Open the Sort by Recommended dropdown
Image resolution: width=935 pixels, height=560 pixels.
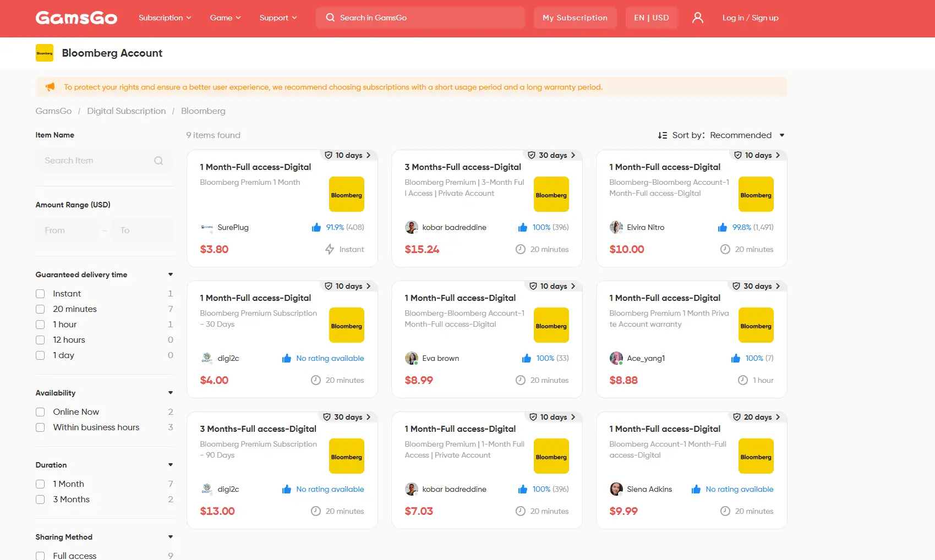pos(747,135)
